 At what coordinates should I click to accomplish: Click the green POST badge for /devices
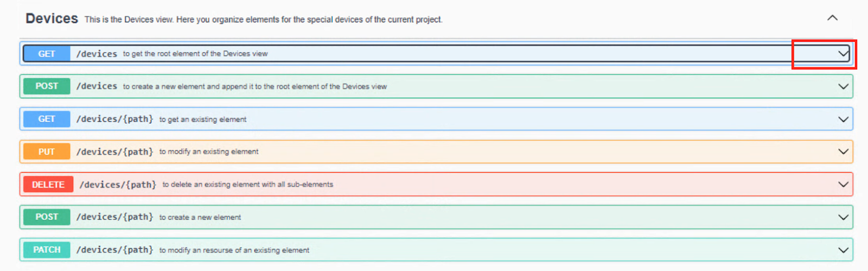pyautogui.click(x=47, y=86)
